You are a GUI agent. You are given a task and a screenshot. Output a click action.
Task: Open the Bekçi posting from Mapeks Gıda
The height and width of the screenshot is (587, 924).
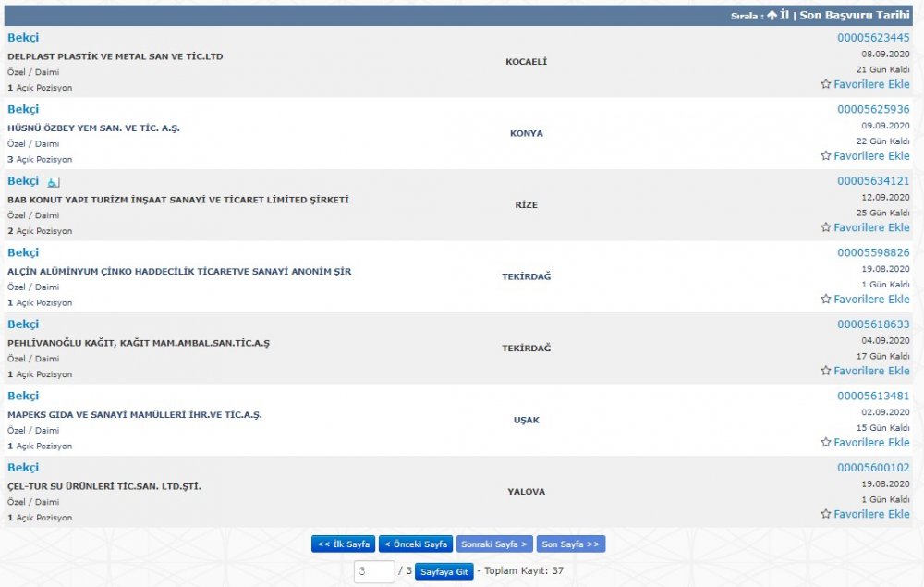[23, 396]
